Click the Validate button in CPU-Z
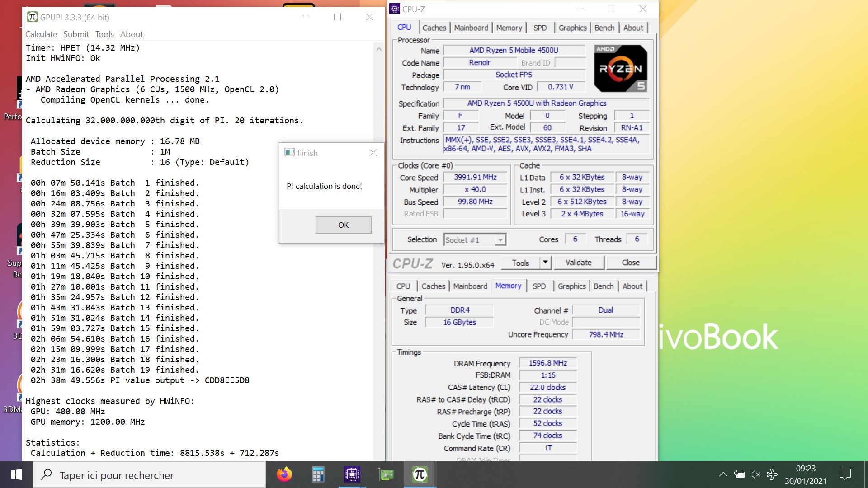 pyautogui.click(x=578, y=263)
